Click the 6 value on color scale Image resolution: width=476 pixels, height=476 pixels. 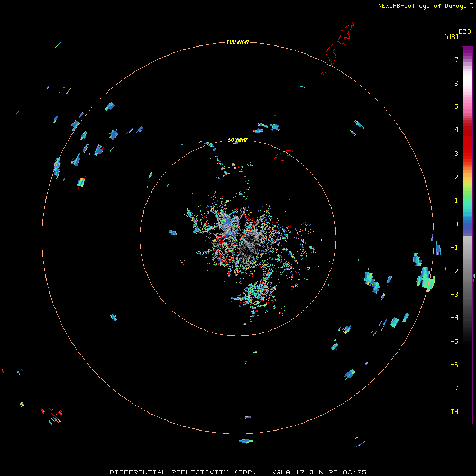pos(456,83)
